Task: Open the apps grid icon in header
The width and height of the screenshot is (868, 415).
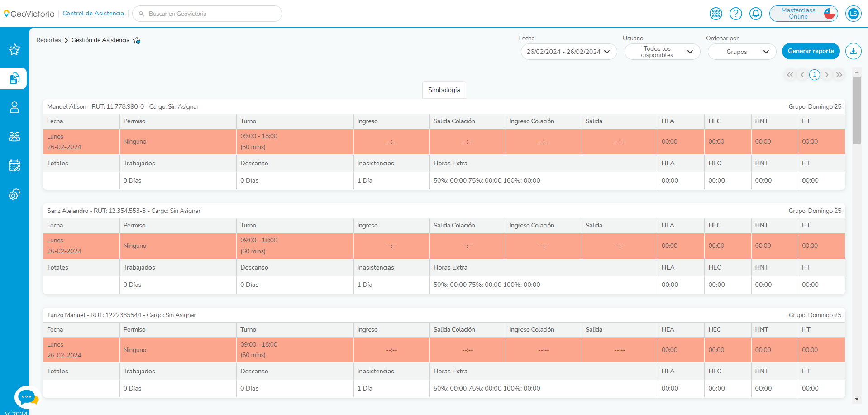Action: (x=716, y=14)
